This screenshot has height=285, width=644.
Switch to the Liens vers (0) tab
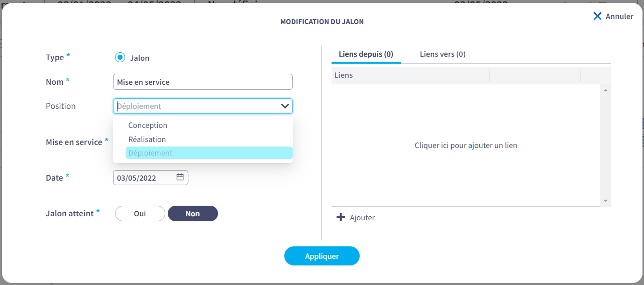coord(443,54)
